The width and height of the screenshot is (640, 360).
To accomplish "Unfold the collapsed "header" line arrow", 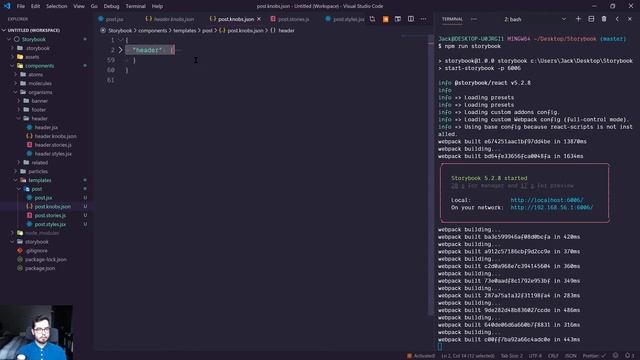I will point(120,50).
